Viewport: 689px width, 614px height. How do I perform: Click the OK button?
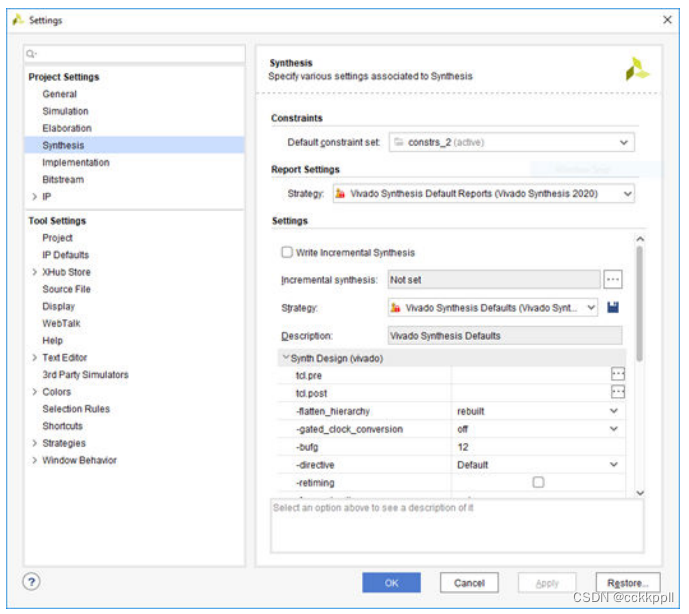pyautogui.click(x=391, y=583)
